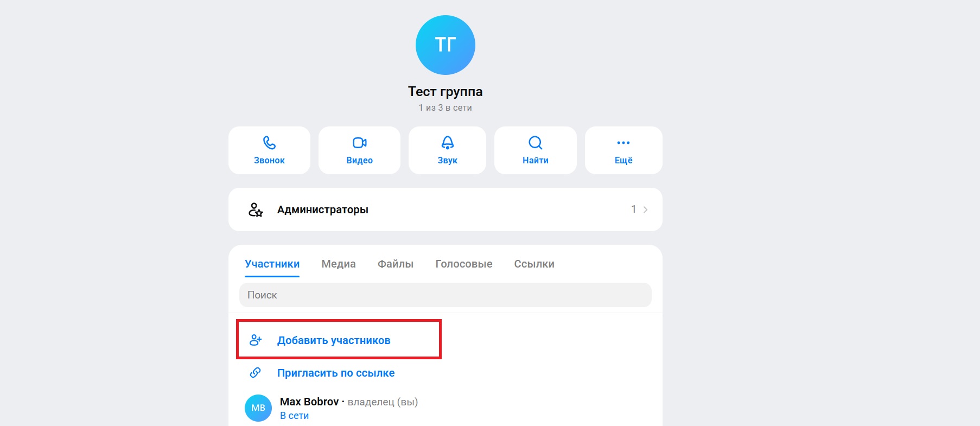
Task: Select the Ссылки tab
Action: point(534,264)
